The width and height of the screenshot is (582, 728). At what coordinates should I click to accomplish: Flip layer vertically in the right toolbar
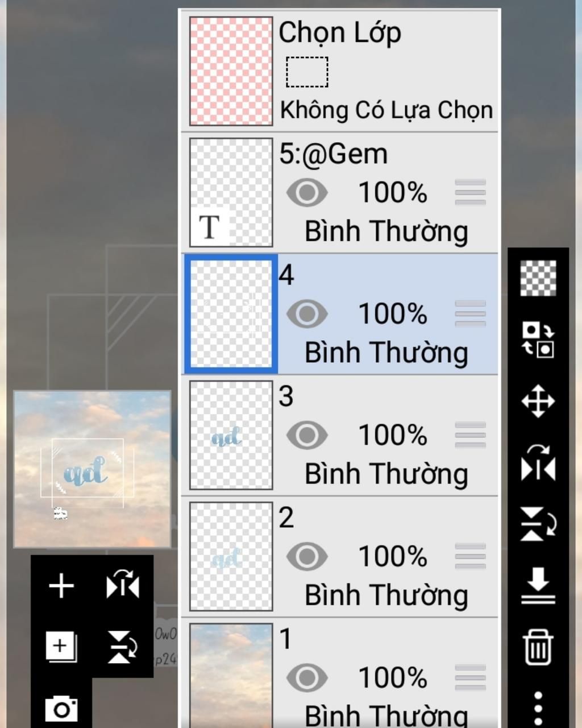538,524
